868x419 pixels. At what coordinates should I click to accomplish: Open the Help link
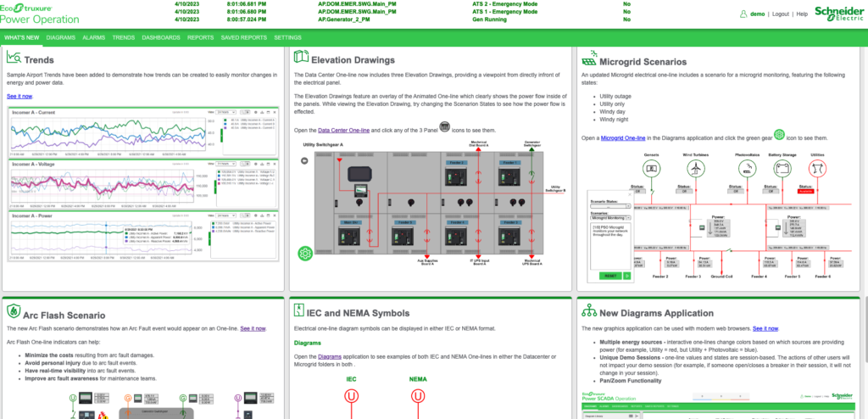click(802, 14)
